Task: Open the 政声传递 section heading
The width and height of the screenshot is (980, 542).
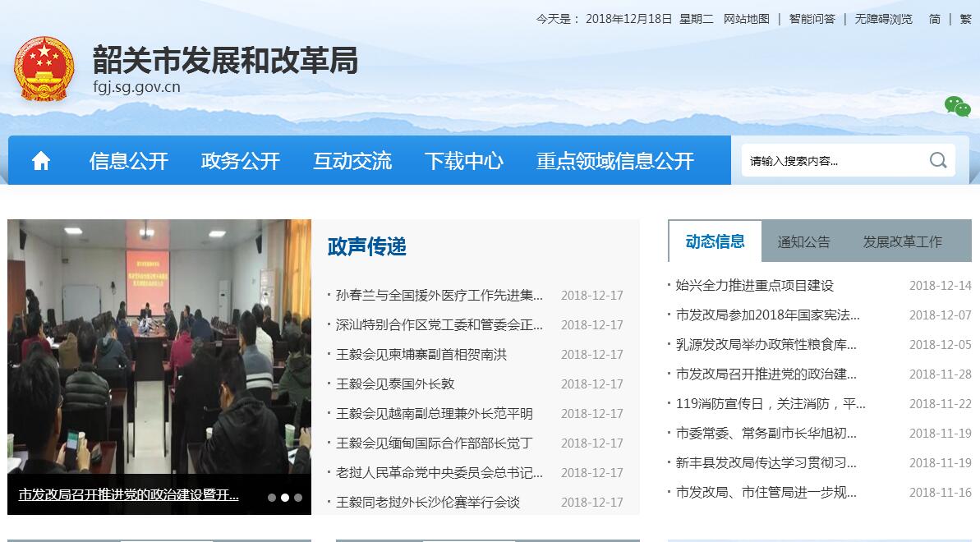Action: pos(367,246)
